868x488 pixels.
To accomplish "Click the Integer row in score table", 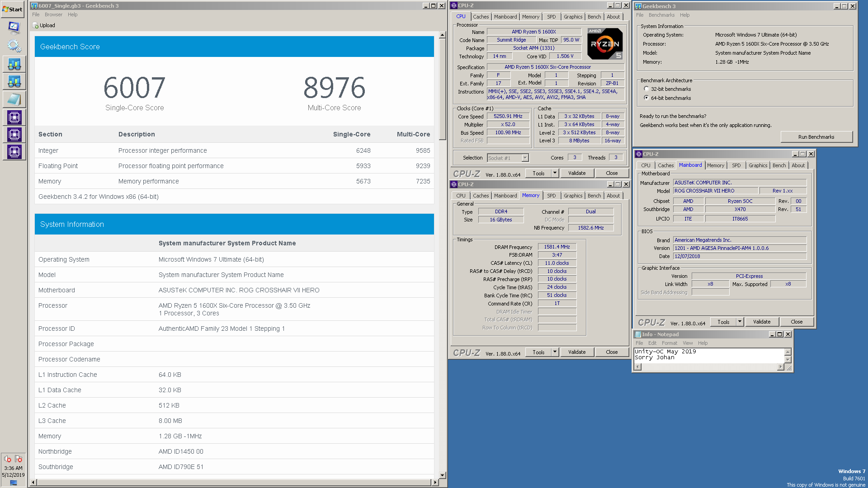I will pos(234,150).
